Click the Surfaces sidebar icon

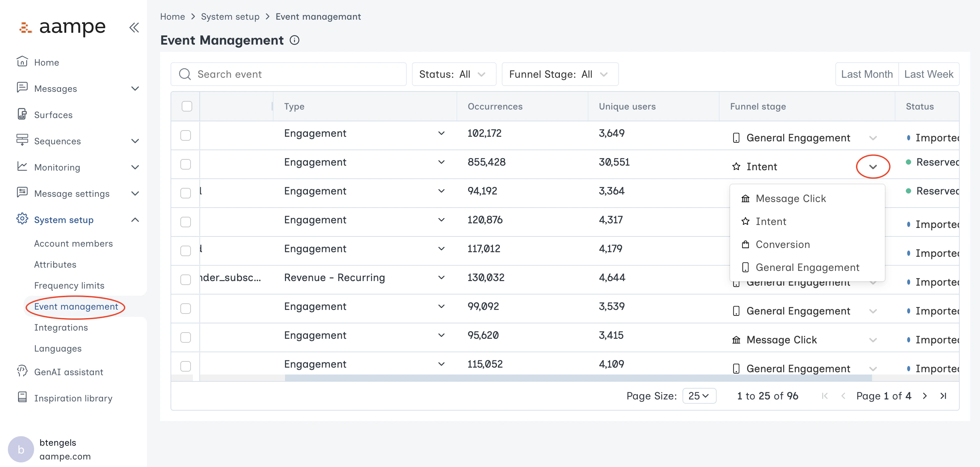click(22, 114)
